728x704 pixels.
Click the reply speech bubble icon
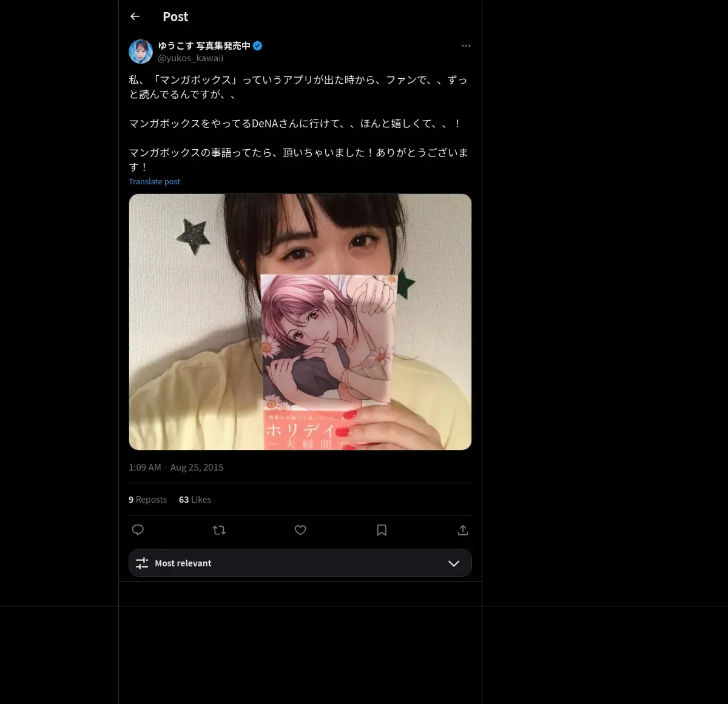click(x=138, y=530)
